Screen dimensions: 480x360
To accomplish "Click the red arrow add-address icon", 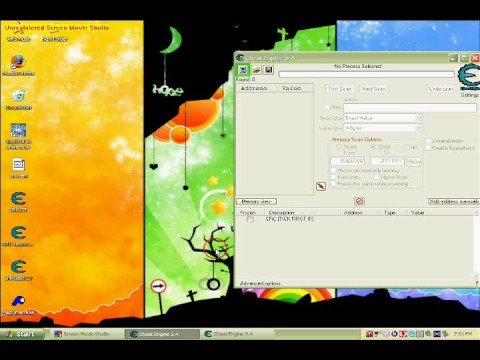I will pyautogui.click(x=321, y=186).
